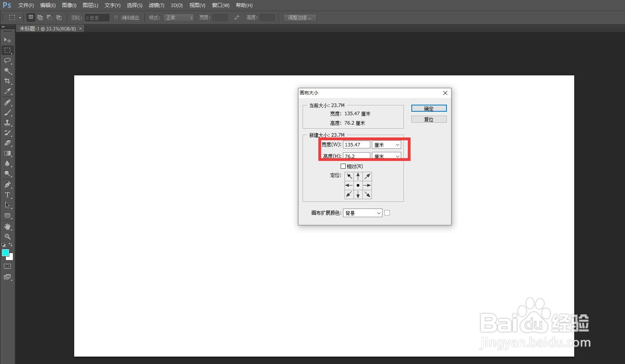Select the Rounded Rectangle shape tool
Viewport: 625px width, 364px height.
click(x=7, y=215)
